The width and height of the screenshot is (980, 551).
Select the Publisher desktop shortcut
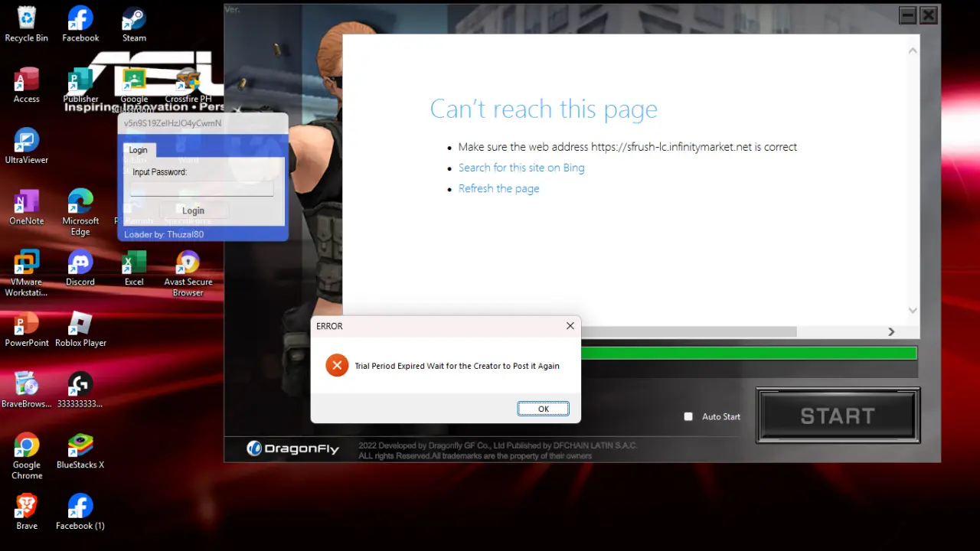pyautogui.click(x=80, y=86)
